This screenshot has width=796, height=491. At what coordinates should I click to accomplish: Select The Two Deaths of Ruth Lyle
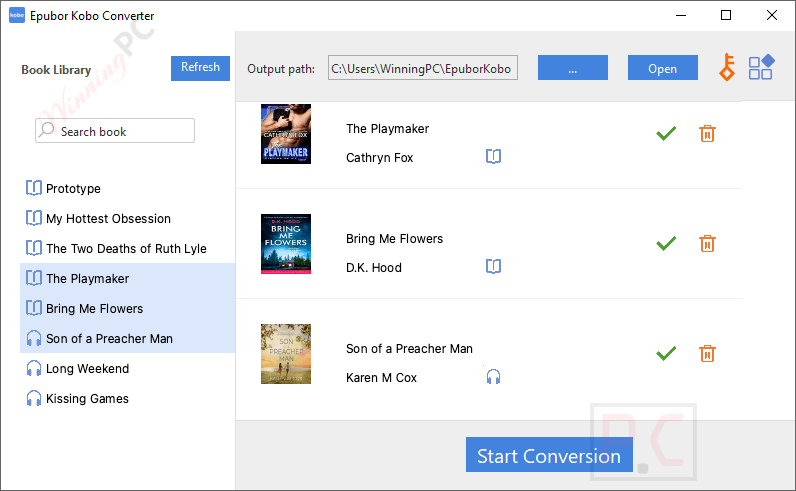click(127, 248)
